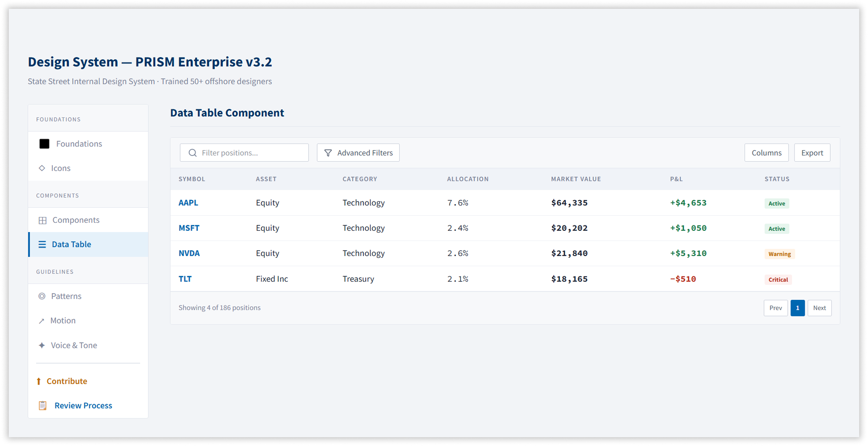Sort by the Market Value column header
This screenshot has width=868, height=446.
576,179
